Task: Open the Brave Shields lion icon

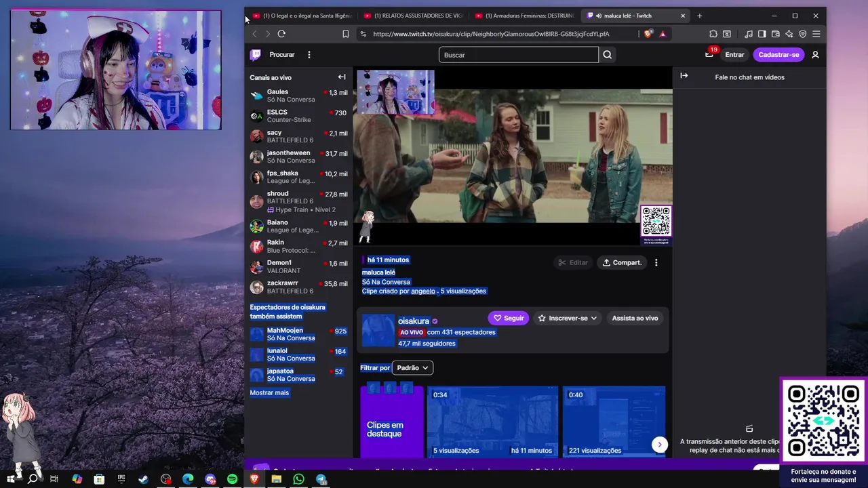Action: click(648, 34)
